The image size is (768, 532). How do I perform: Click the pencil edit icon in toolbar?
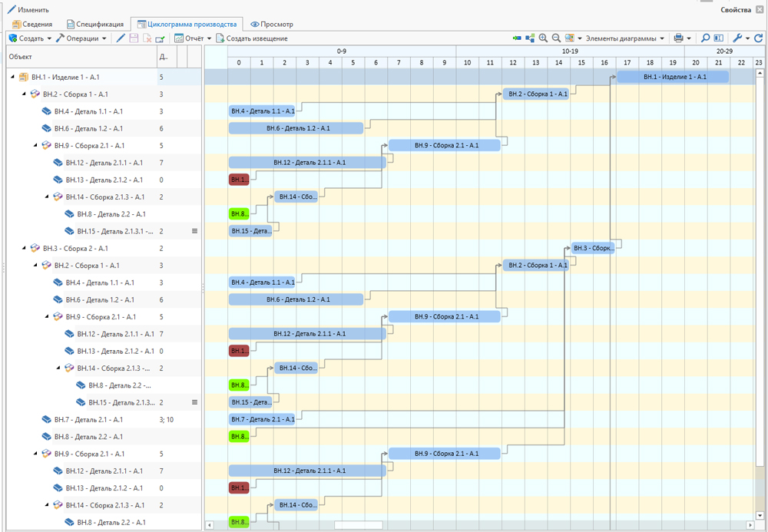click(121, 38)
